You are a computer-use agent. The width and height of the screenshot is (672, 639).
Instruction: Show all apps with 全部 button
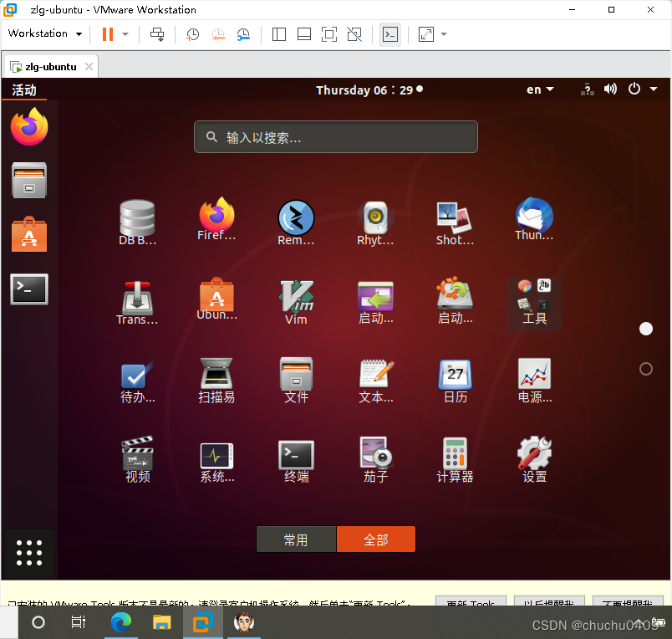(376, 539)
